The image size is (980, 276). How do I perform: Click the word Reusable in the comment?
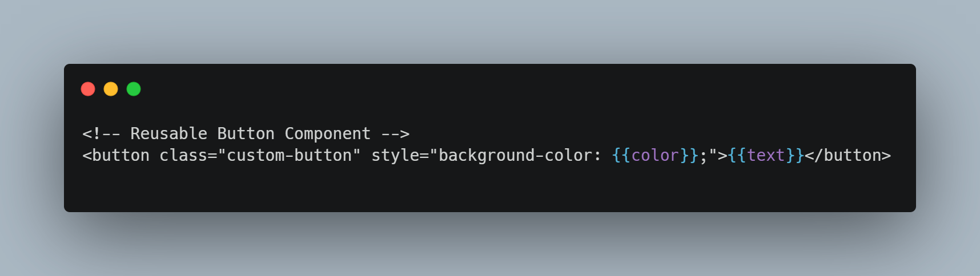169,133
